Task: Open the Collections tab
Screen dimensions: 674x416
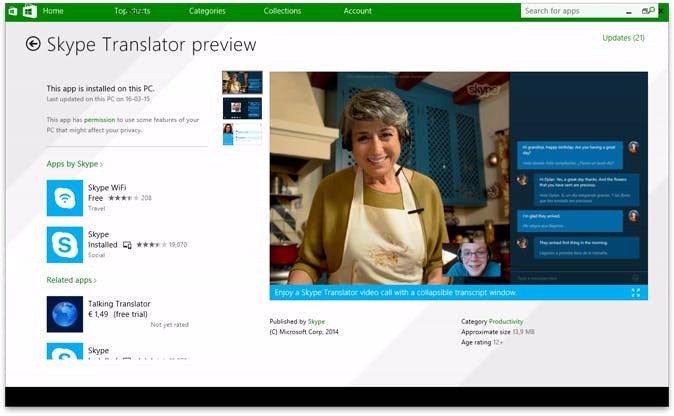Action: tap(282, 11)
